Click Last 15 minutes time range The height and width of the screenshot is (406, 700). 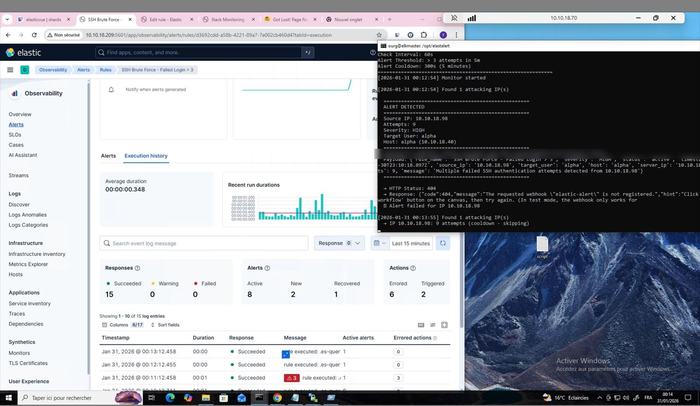411,243
